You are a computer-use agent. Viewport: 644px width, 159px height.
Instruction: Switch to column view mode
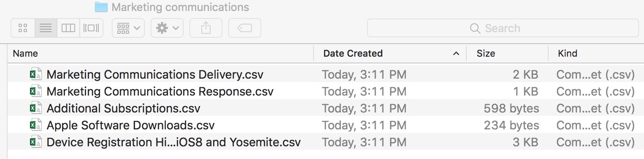68,28
